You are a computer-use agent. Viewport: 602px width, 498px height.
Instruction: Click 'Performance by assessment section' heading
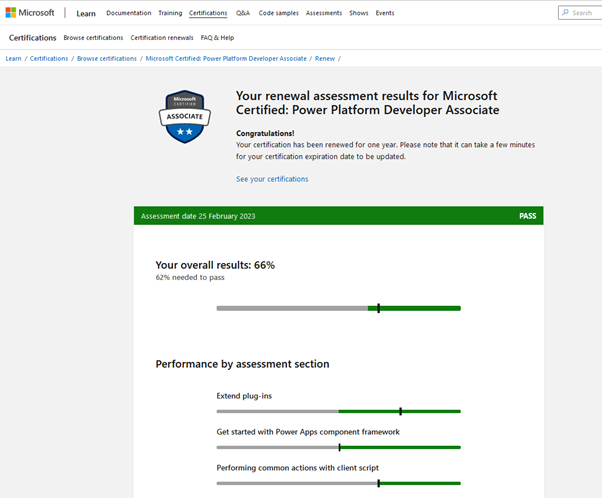click(242, 364)
